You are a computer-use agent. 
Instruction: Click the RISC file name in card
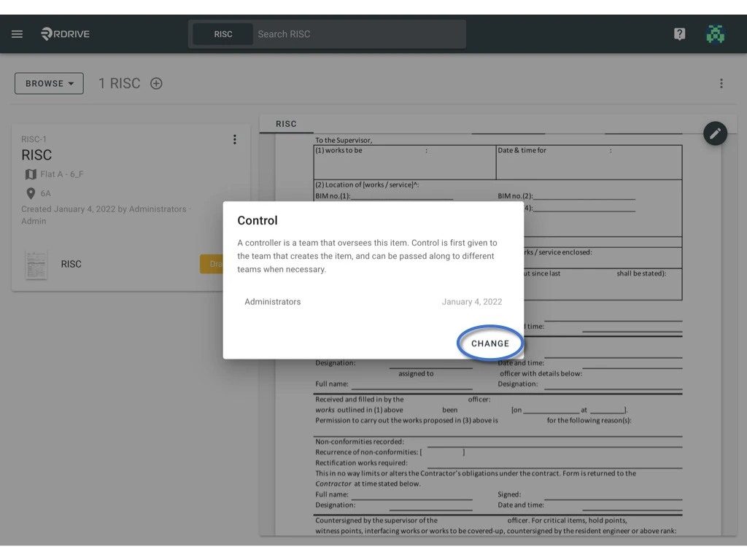pos(71,264)
